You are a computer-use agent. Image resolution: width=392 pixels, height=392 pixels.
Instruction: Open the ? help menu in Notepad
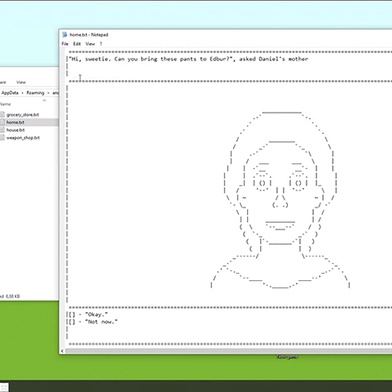click(101, 44)
